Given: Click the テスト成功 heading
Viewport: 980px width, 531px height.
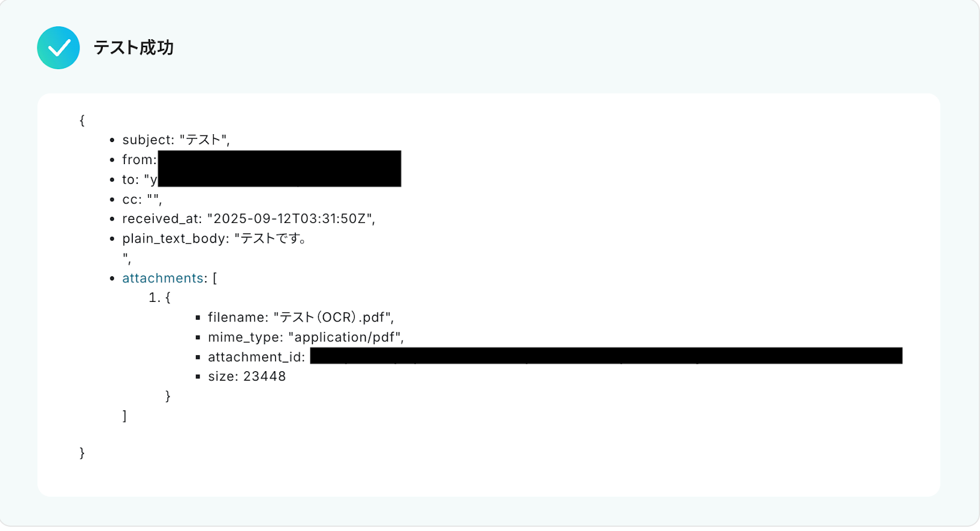Looking at the screenshot, I should click(134, 48).
